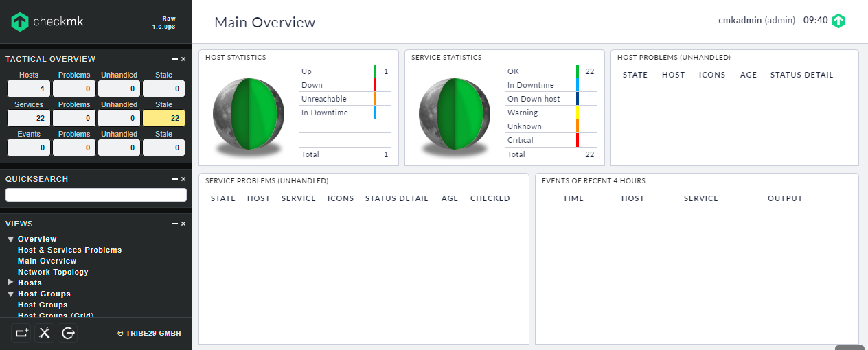Minimize the Quicksearch snapin
The height and width of the screenshot is (350, 868).
pyautogui.click(x=175, y=179)
